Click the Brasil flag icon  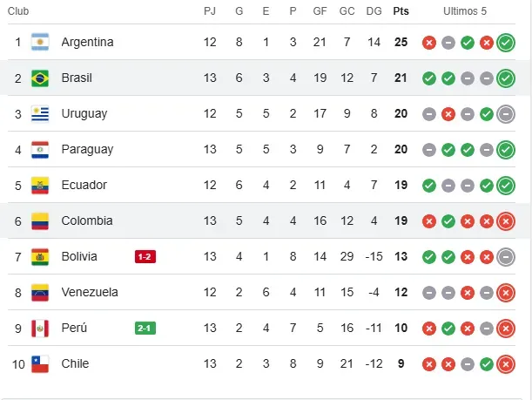tap(40, 78)
